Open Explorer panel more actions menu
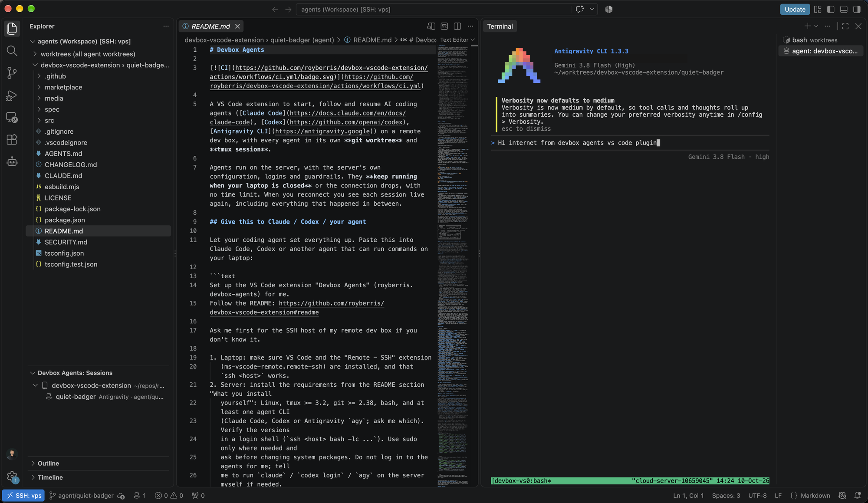The width and height of the screenshot is (868, 503). (x=166, y=26)
